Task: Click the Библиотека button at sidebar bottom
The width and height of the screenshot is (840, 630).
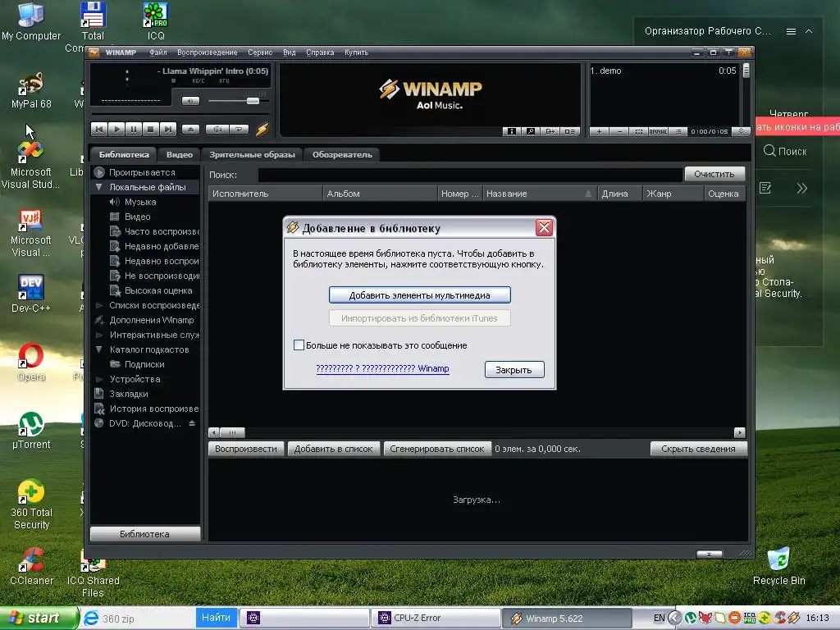Action: coord(144,534)
